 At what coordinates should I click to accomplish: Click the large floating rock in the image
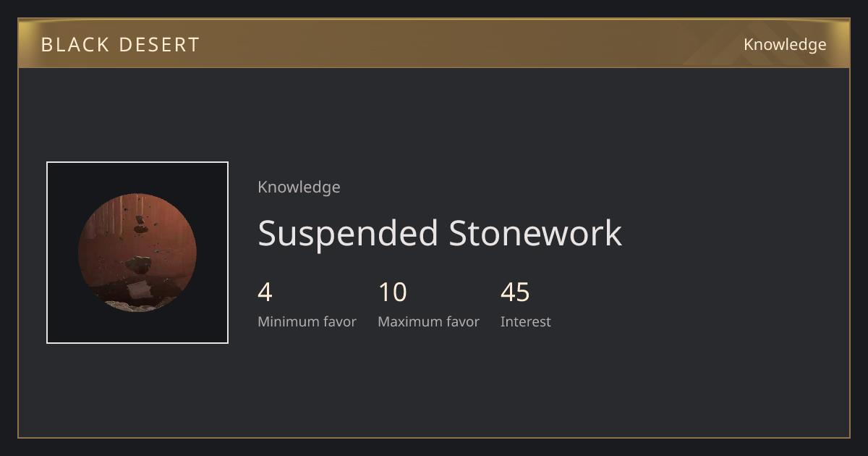[x=137, y=265]
